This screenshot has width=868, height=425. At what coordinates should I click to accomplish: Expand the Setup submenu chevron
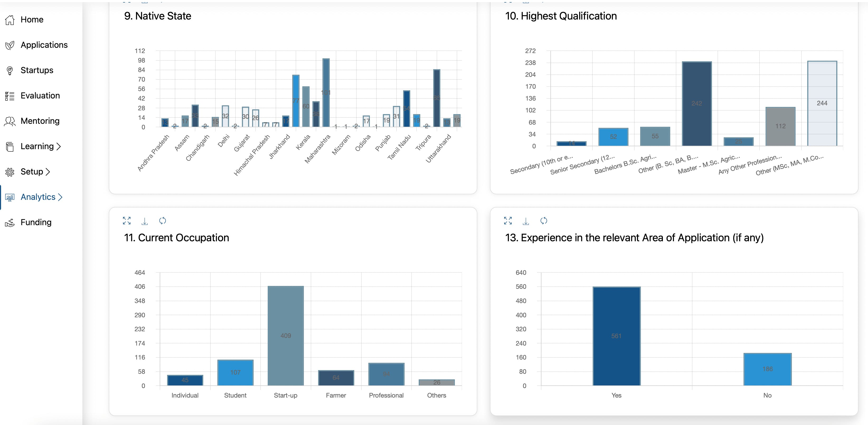tap(48, 172)
